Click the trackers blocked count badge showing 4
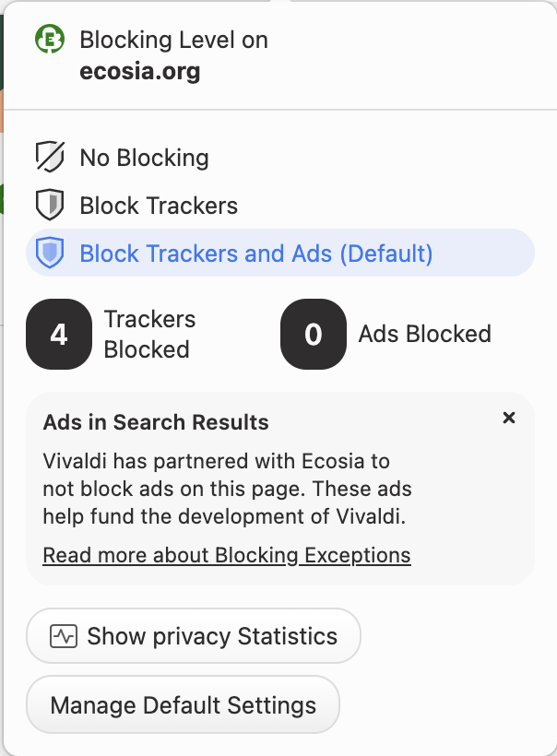557x756 pixels. coord(59,334)
